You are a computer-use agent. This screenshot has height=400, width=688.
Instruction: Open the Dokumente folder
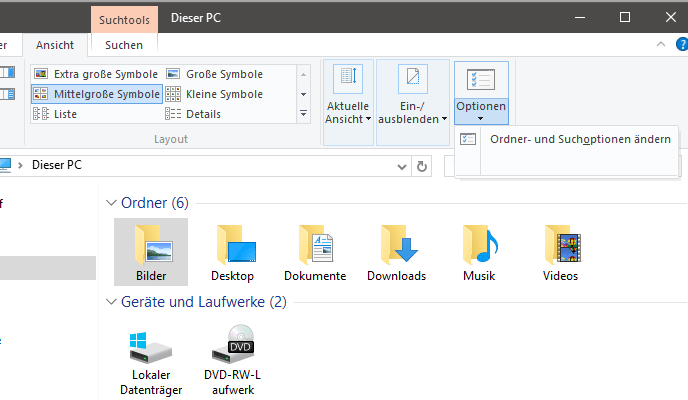click(314, 252)
